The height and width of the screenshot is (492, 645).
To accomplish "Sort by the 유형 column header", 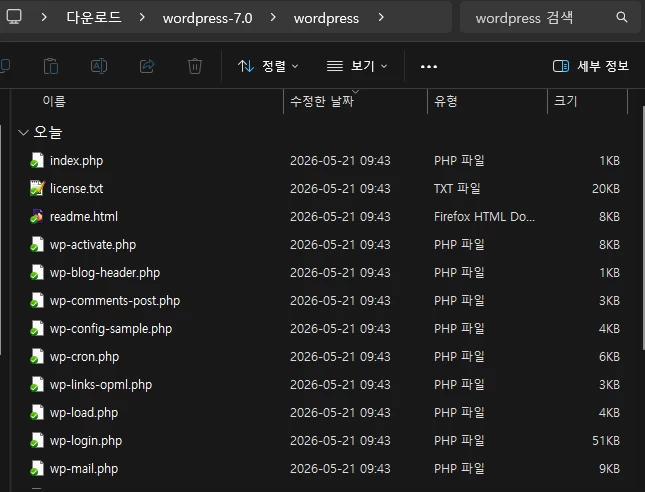I will pos(445,101).
